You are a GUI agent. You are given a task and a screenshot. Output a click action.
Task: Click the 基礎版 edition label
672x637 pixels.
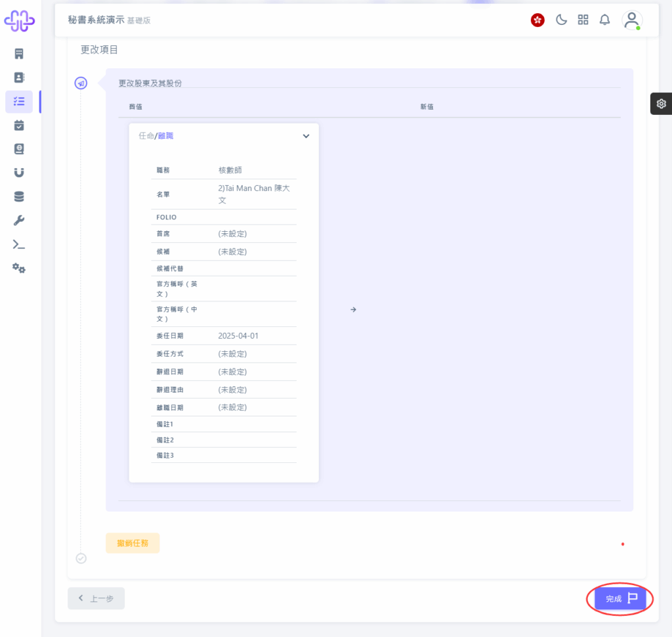139,20
